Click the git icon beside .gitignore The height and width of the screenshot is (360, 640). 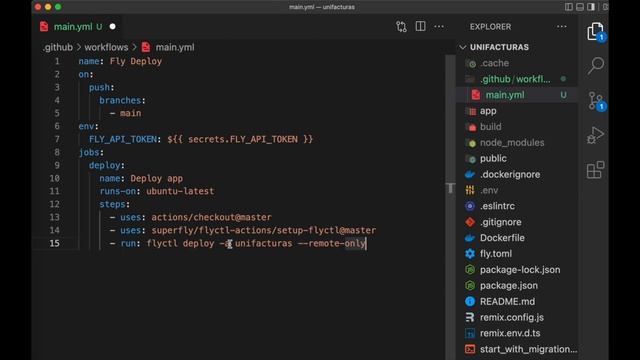click(470, 222)
